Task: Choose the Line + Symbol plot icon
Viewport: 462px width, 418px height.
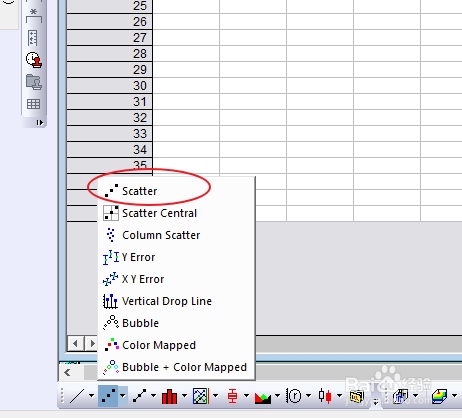Action: (x=139, y=396)
